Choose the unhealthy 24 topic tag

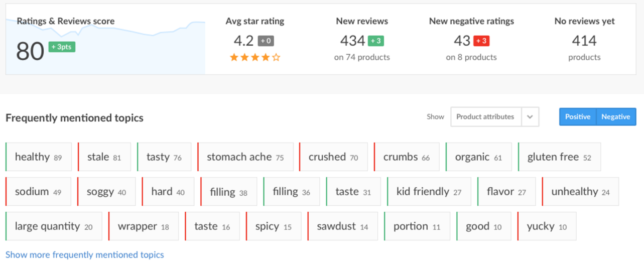click(x=580, y=192)
